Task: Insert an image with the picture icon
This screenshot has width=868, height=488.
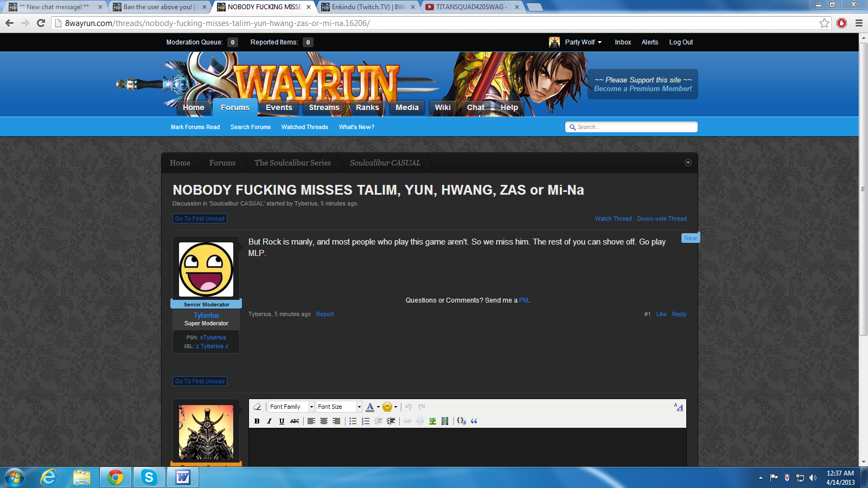Action: click(432, 421)
